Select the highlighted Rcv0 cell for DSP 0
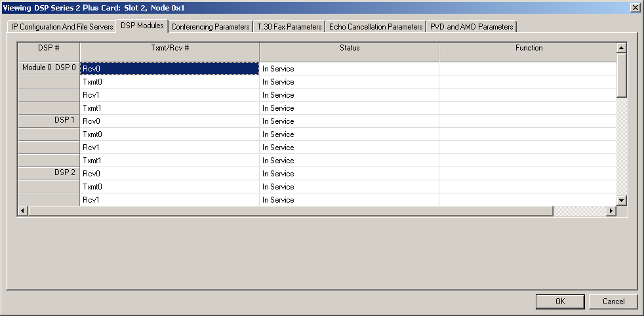644x316 pixels. click(169, 68)
